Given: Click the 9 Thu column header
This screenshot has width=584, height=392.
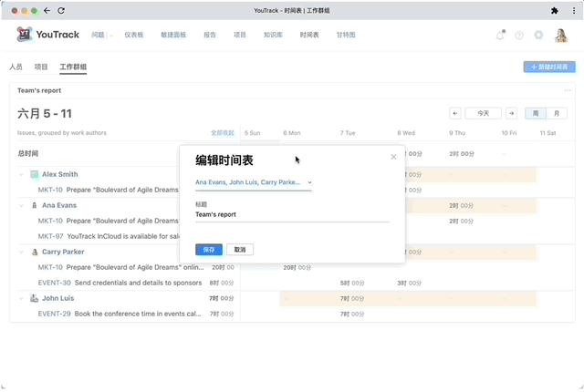Looking at the screenshot, I should [x=457, y=133].
